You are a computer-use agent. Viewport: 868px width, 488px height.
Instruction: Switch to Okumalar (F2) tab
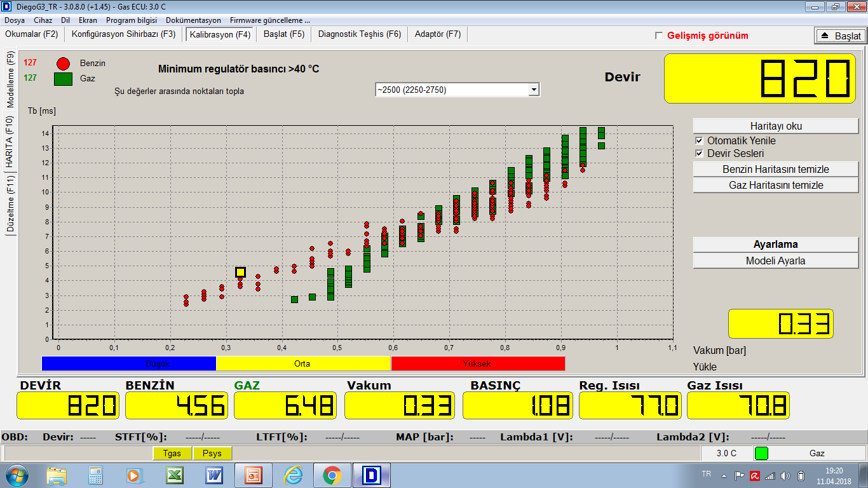[x=32, y=34]
